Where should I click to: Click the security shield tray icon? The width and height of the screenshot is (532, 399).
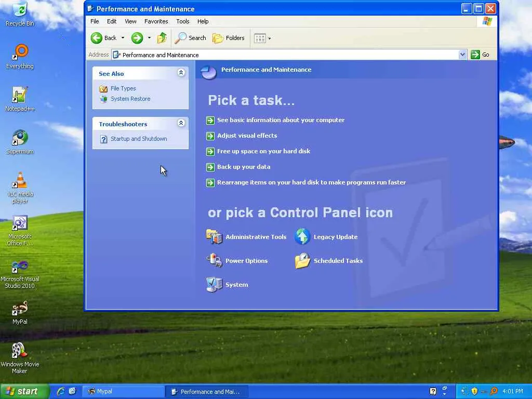(x=474, y=391)
